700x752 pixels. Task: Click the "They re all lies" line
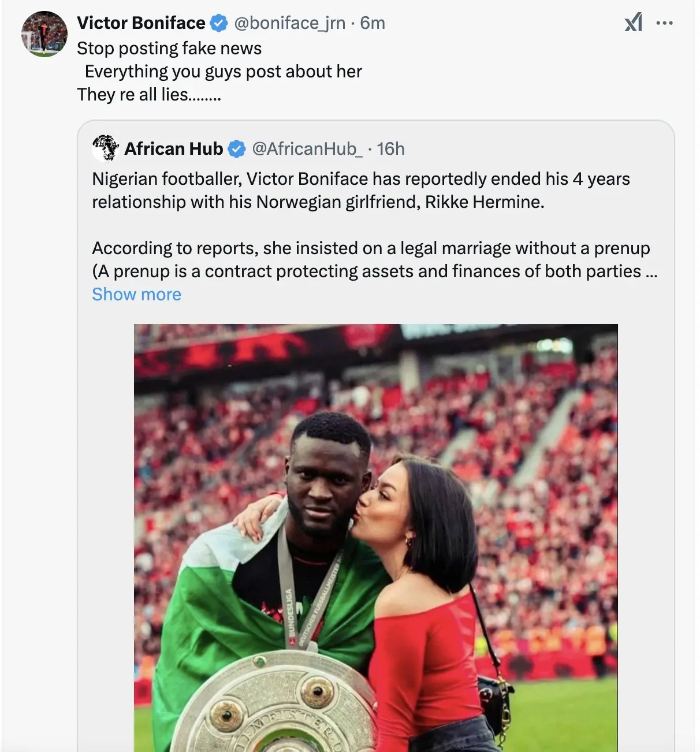(148, 95)
